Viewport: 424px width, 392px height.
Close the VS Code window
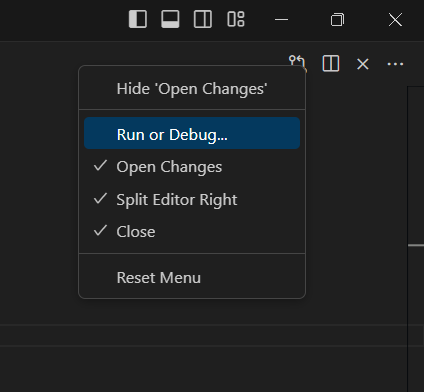(x=395, y=19)
